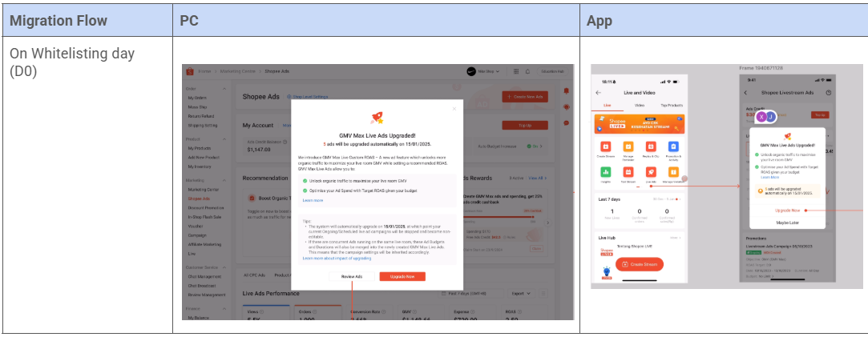Screen dimensions: 868x337
Task: Click the help icon beside Ads Credit Balance
Action: pyautogui.click(x=285, y=142)
